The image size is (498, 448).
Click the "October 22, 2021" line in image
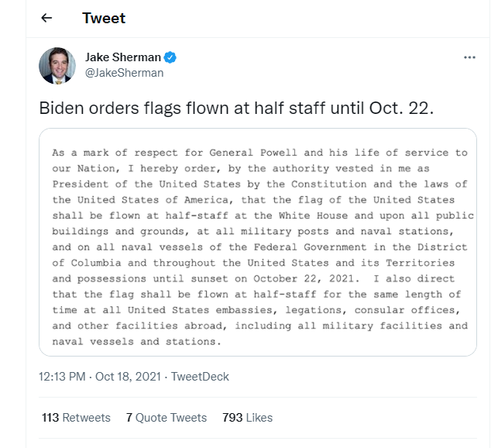(253, 278)
